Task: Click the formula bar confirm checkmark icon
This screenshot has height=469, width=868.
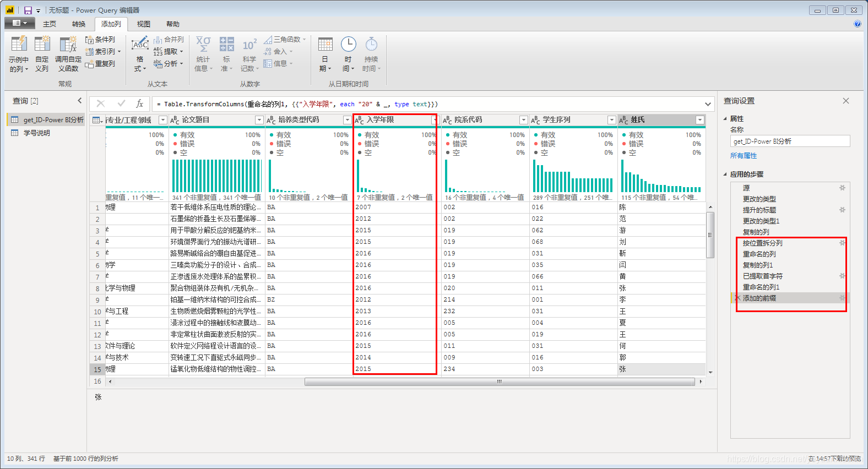Action: click(121, 103)
